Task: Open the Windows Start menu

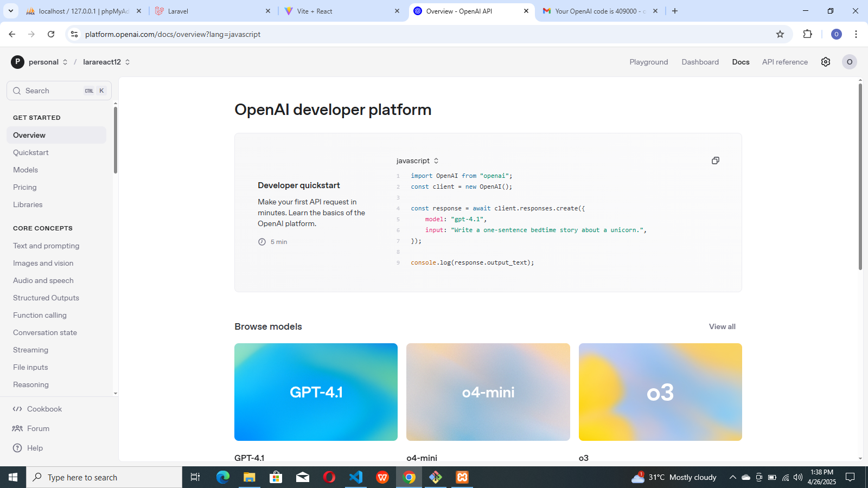Action: (x=13, y=477)
